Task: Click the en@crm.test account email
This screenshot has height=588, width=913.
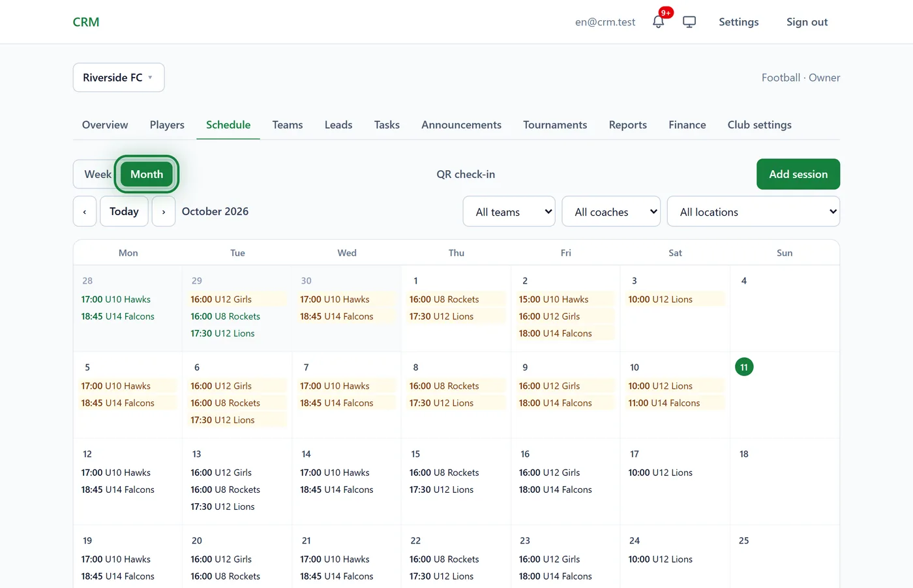Action: point(605,22)
